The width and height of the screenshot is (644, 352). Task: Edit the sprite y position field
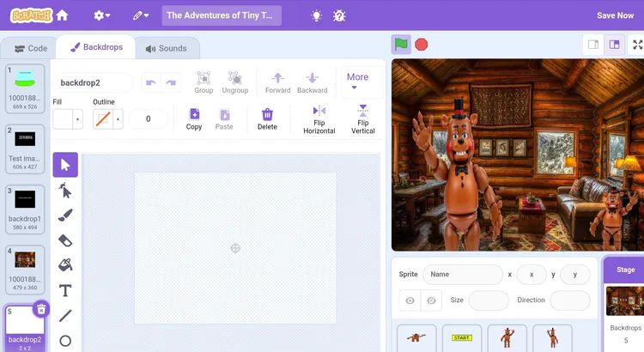coord(575,275)
